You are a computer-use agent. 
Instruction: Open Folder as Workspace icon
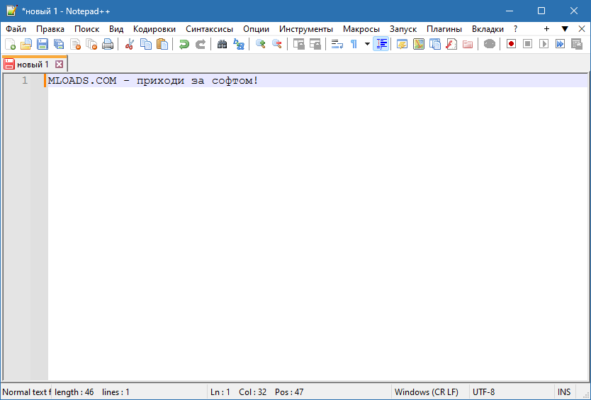point(468,44)
